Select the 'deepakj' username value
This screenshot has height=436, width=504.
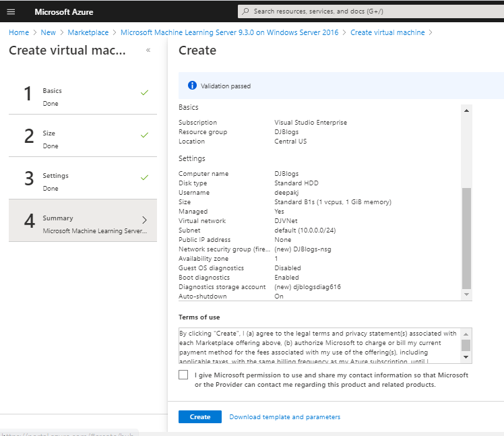click(x=286, y=192)
